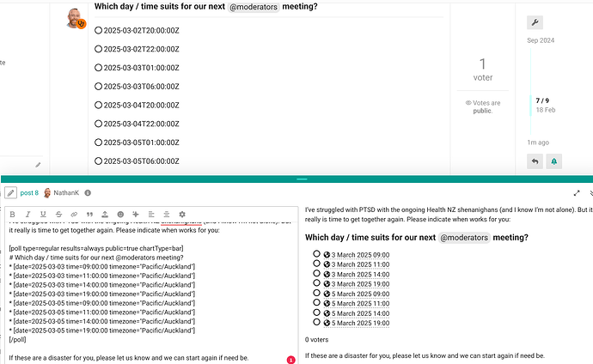Select poll option 2025-03-05T01:00:00Z
The image size is (593, 364).
(x=98, y=143)
